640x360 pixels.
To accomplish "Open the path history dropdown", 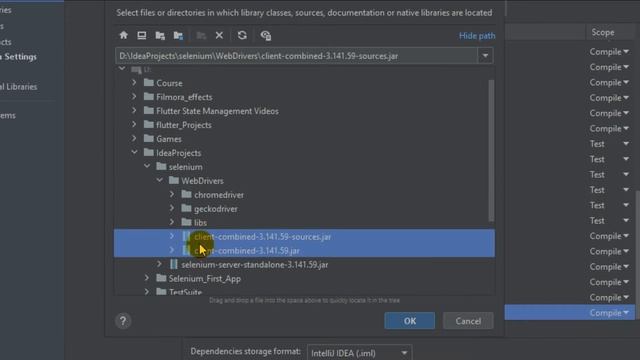I will [x=485, y=56].
